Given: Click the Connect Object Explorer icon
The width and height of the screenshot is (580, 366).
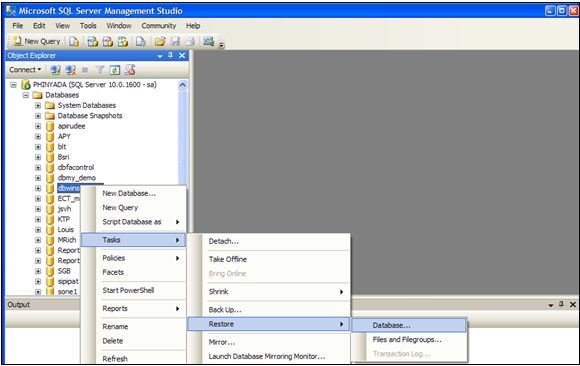Looking at the screenshot, I should pos(55,70).
